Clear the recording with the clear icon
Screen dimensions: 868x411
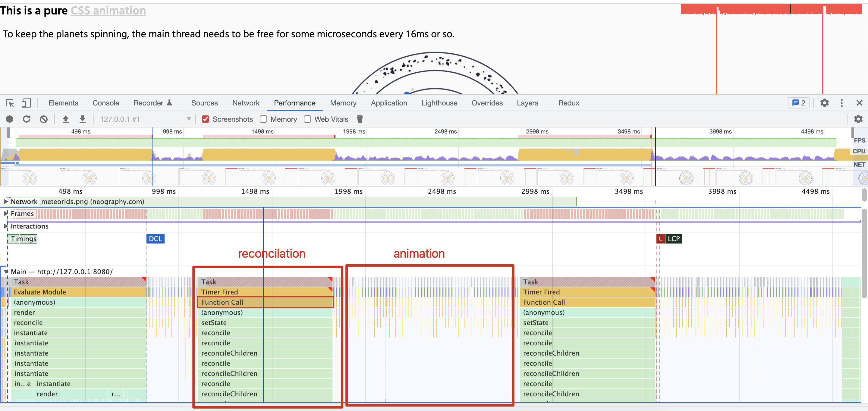(x=43, y=119)
